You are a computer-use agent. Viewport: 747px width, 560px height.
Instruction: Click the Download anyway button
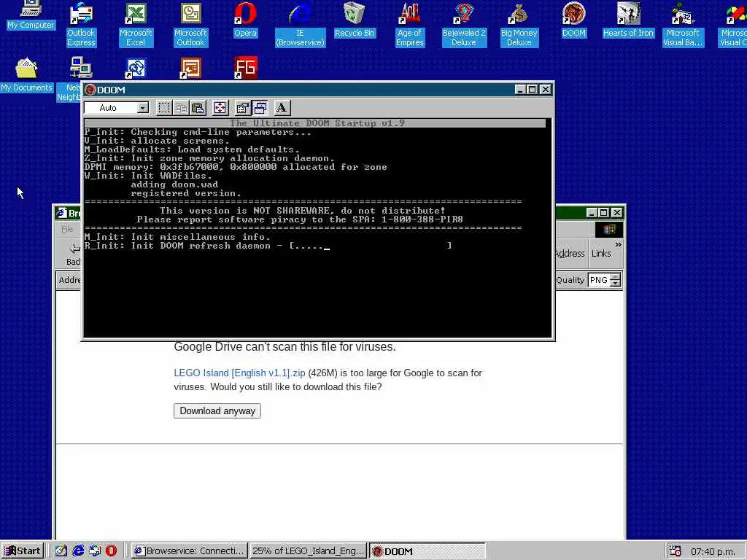coord(217,411)
